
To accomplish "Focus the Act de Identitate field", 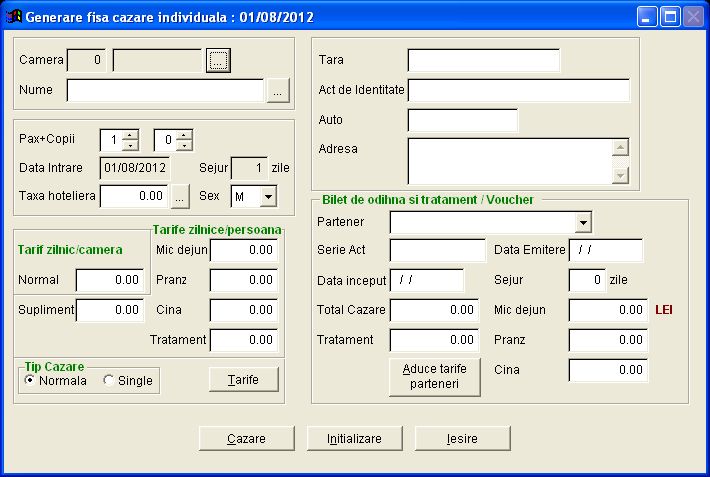I will [x=518, y=90].
